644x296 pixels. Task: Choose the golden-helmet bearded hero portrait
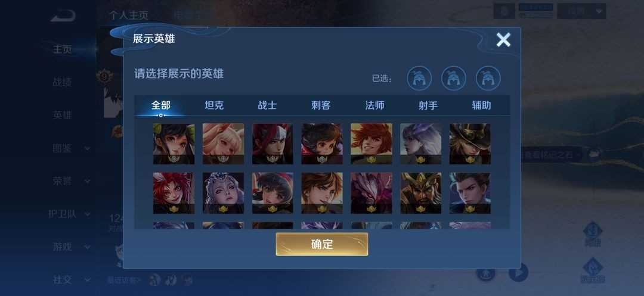420,193
